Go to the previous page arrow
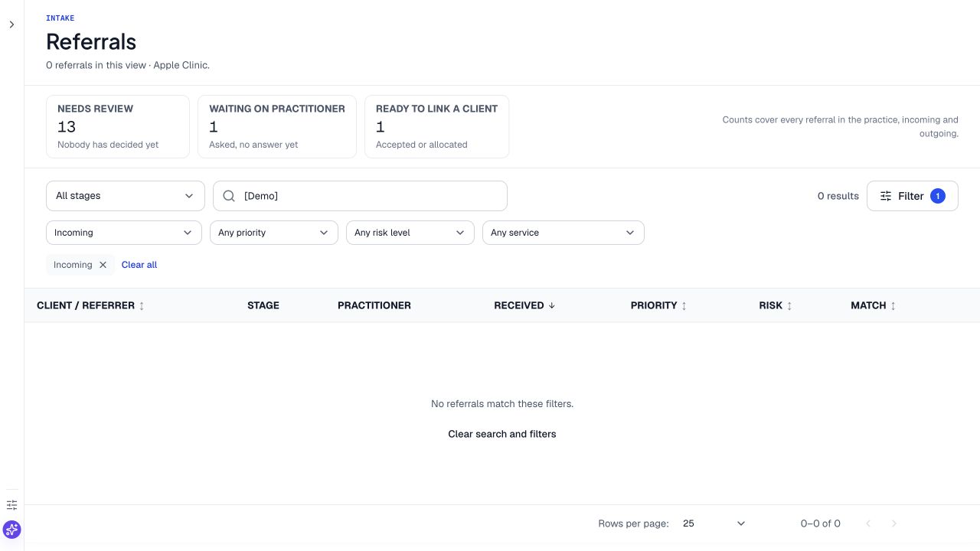 pos(868,523)
